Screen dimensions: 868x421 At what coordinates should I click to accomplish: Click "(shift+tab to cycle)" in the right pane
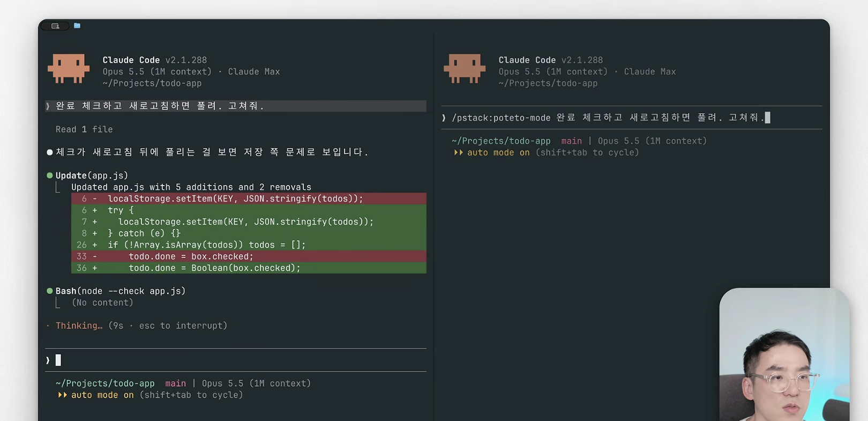click(x=587, y=152)
